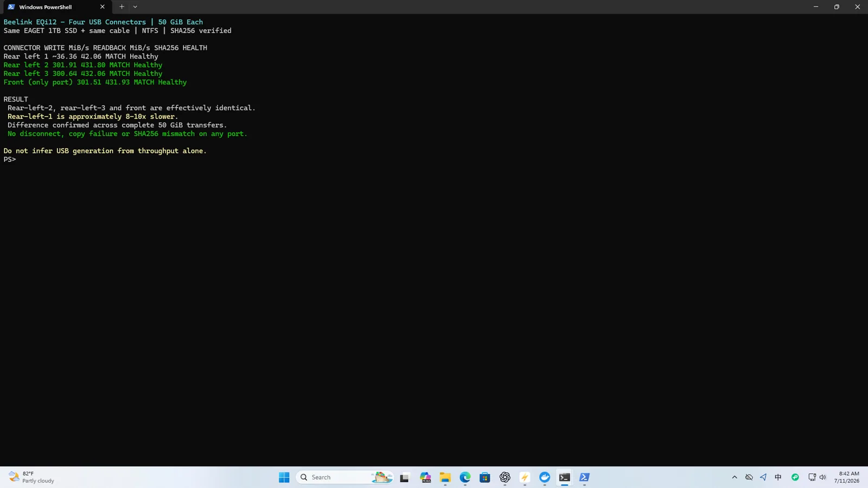Screen dimensions: 868x488
Task: Select the Windows PowerShell tab
Action: click(x=52, y=7)
